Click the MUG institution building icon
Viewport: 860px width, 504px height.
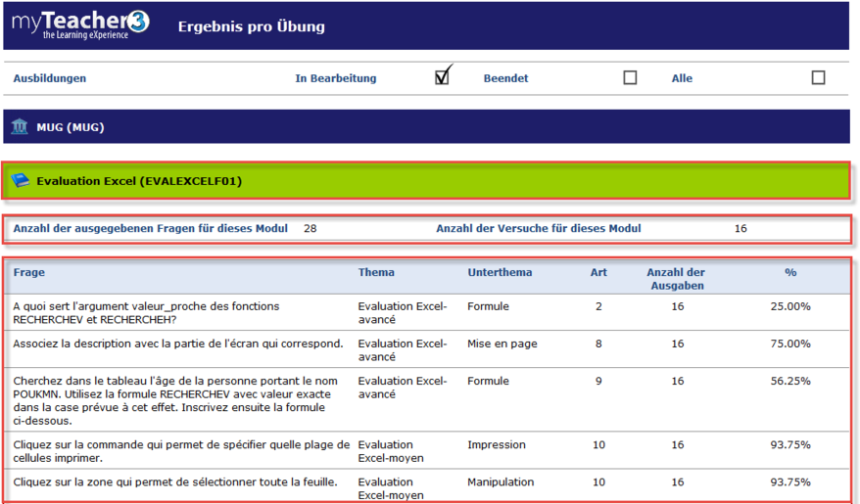pos(20,126)
